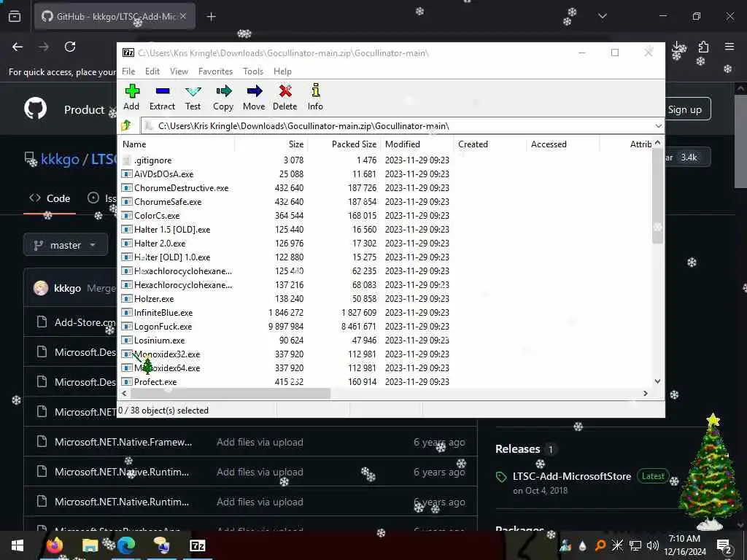Open the Tools menu in 7-Zip
Screen dimensions: 747x560
click(x=253, y=71)
